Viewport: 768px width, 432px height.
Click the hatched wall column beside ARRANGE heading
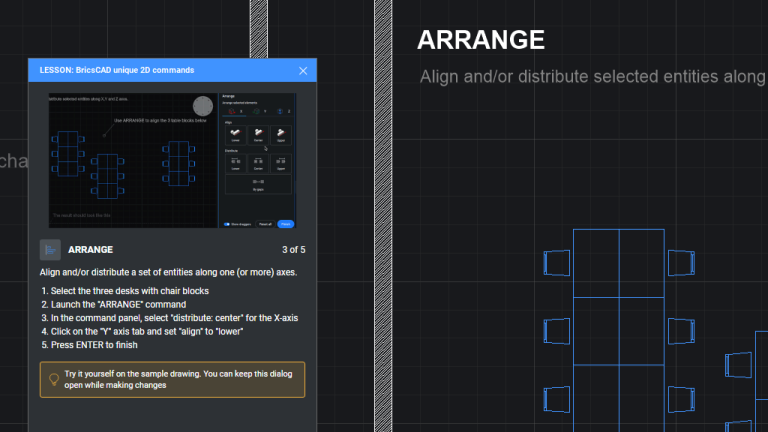(x=383, y=216)
